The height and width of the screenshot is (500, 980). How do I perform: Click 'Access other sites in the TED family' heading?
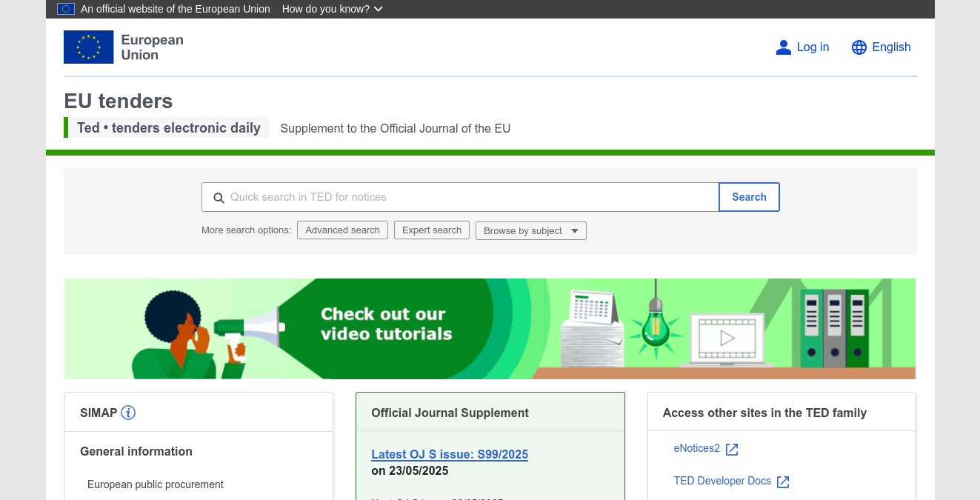pos(764,413)
